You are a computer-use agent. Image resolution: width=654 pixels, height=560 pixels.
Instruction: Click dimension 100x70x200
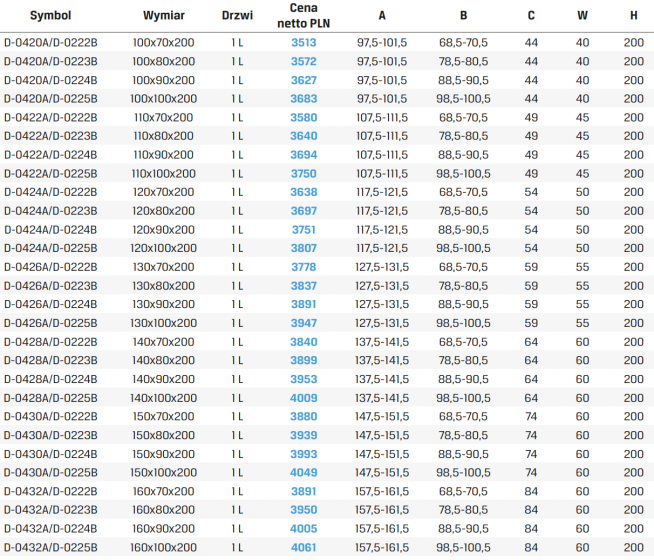pos(164,43)
